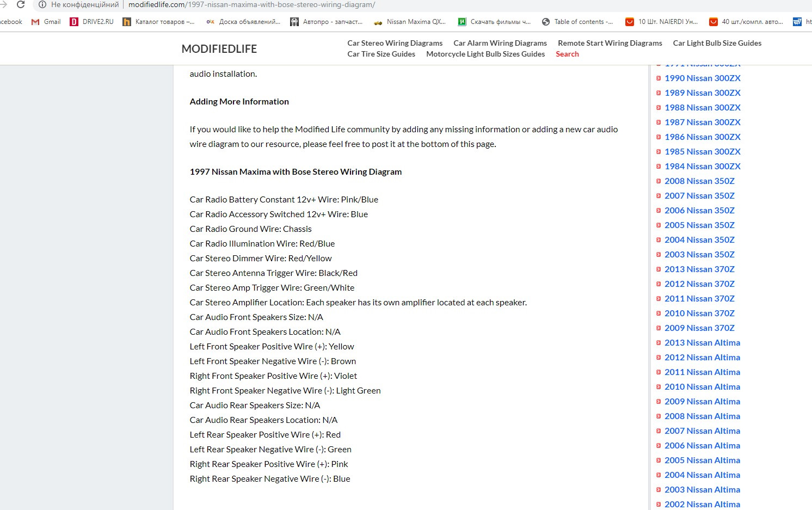This screenshot has height=510, width=812.
Task: Open 2006 Nissan Altima link
Action: click(x=702, y=445)
